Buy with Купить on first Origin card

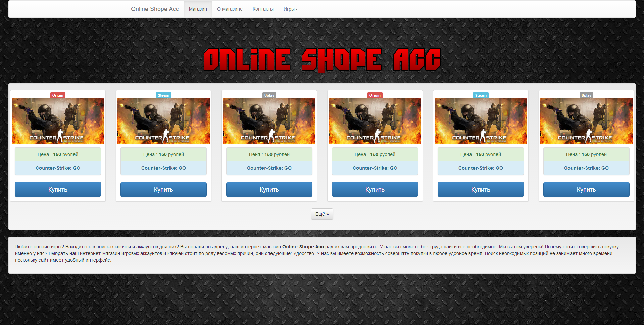pyautogui.click(x=58, y=190)
